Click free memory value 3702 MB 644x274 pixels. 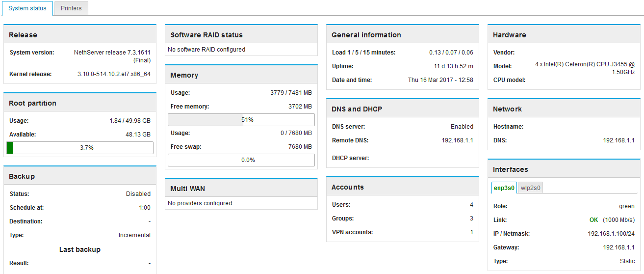(300, 107)
